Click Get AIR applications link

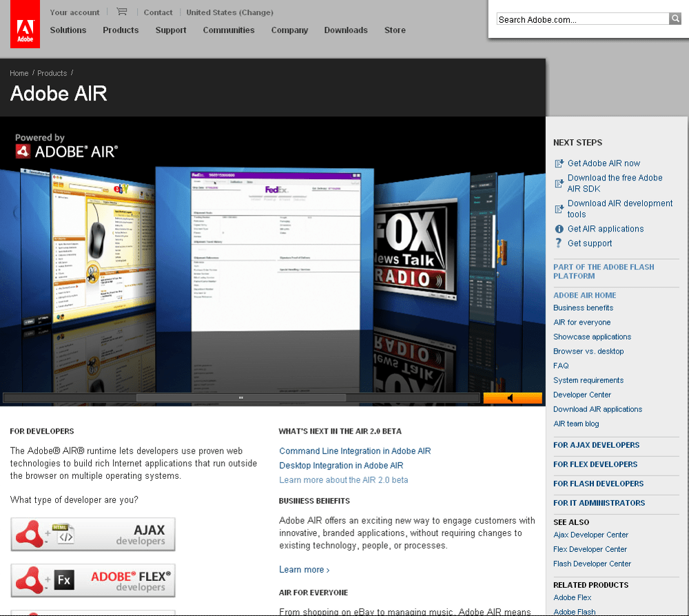(606, 229)
